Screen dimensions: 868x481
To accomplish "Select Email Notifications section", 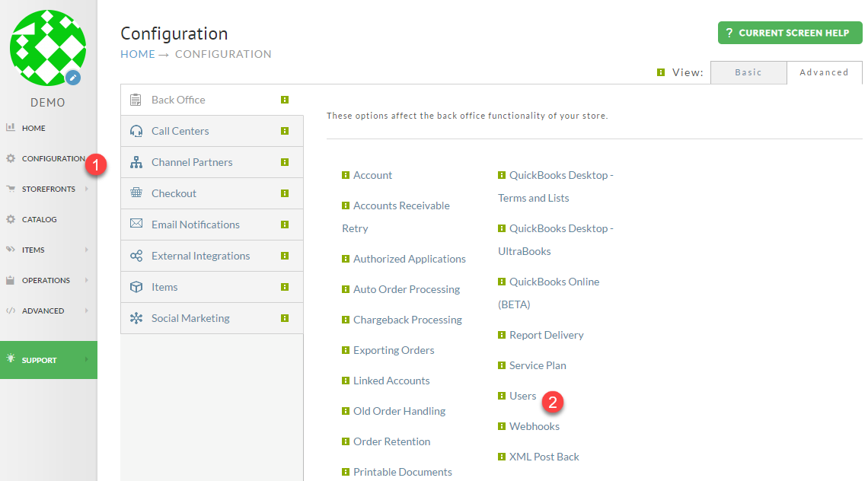I will [212, 225].
